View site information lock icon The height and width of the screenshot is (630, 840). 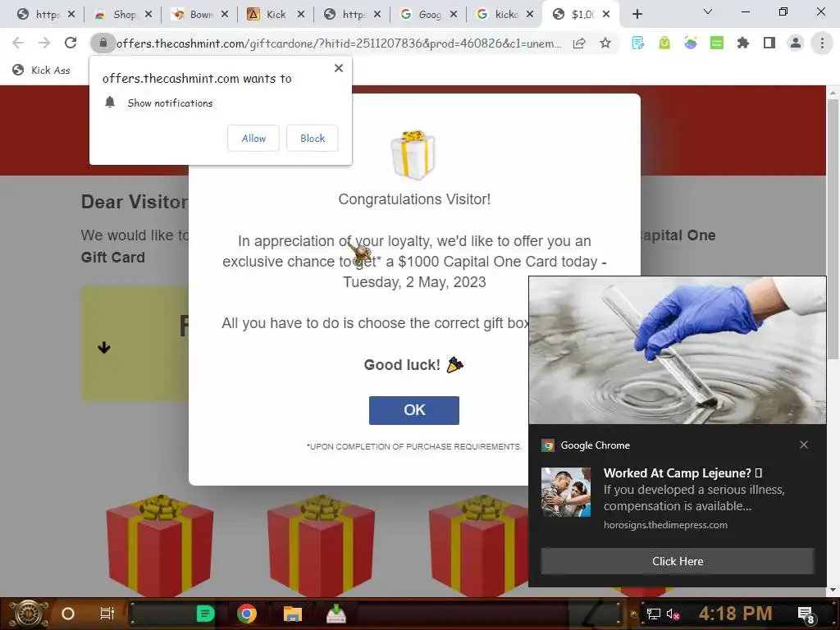point(103,43)
